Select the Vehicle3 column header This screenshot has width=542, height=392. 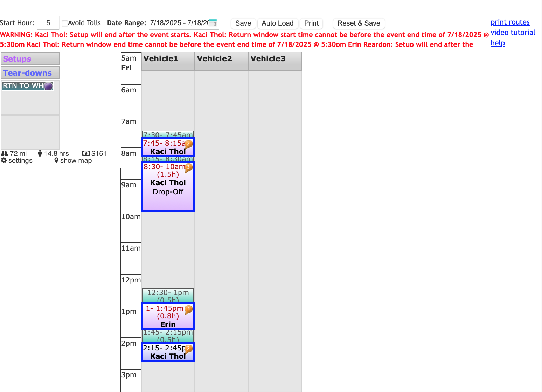[x=275, y=59]
